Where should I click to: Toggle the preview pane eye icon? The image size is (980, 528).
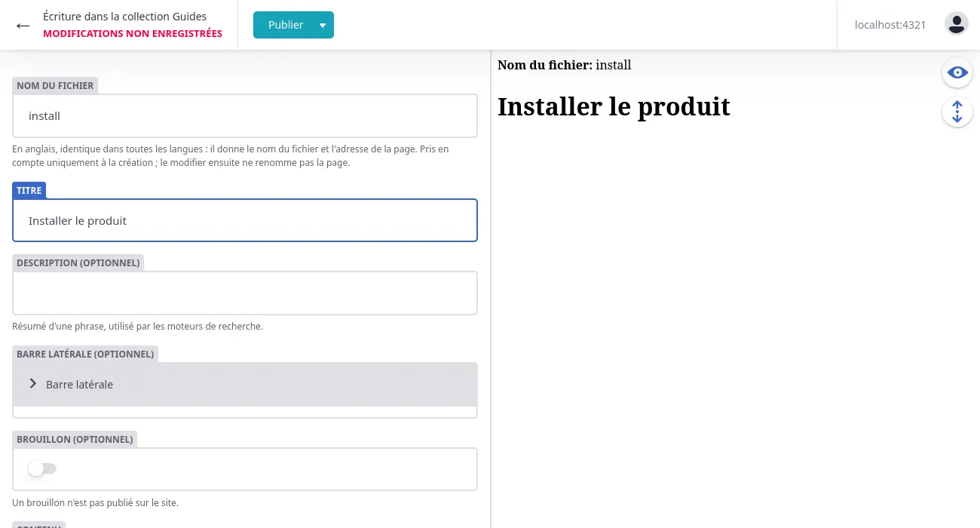pyautogui.click(x=957, y=72)
